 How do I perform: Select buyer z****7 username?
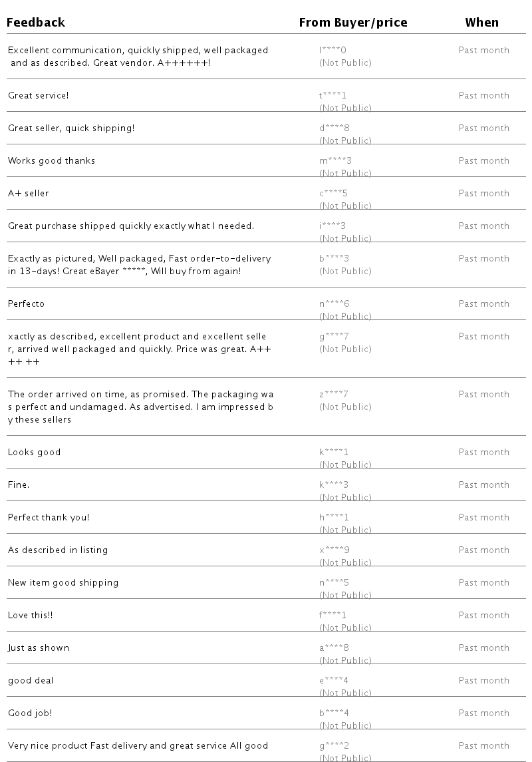click(333, 394)
